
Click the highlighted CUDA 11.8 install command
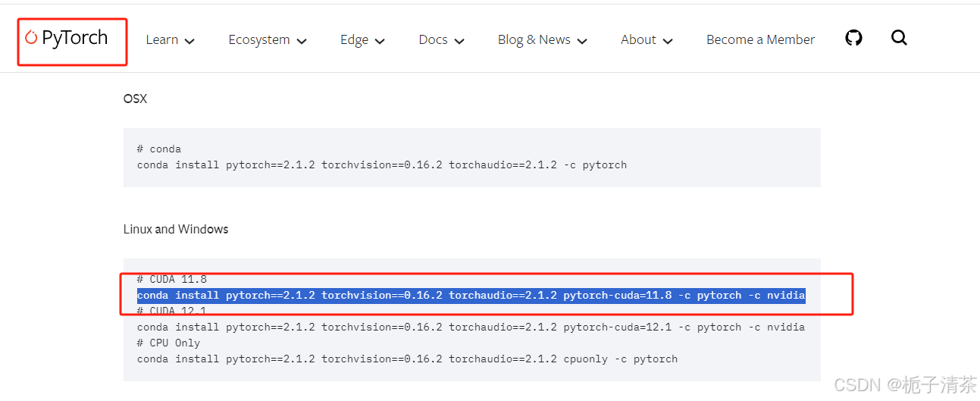pyautogui.click(x=471, y=295)
